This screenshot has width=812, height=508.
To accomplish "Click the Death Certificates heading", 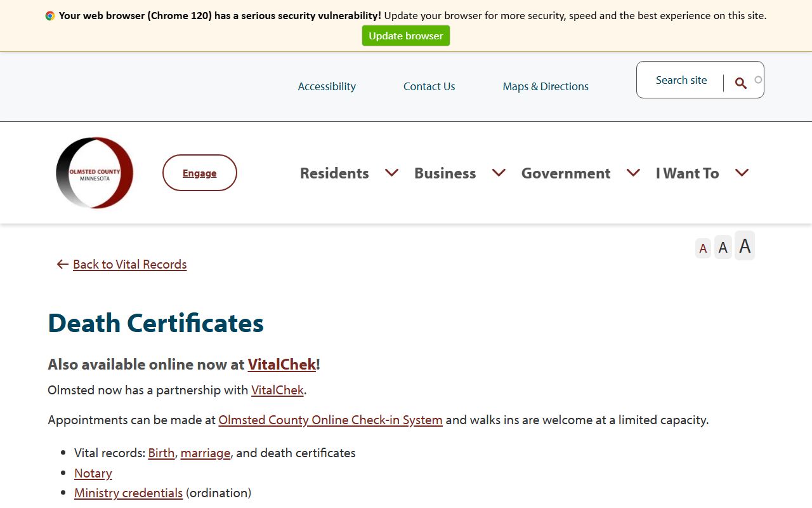I will [x=156, y=323].
